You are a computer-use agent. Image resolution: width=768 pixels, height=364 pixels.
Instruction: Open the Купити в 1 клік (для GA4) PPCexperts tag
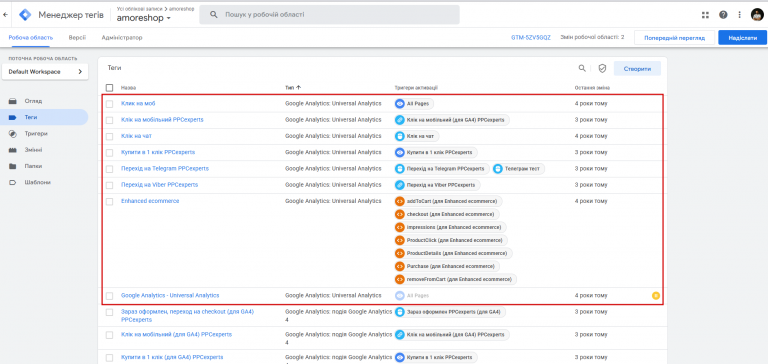(x=172, y=357)
